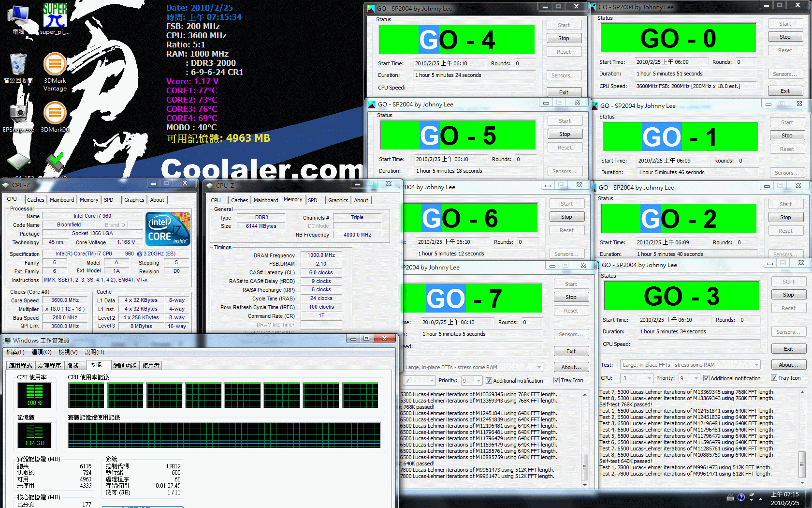Open the test type dropdown in GO - 7 window
The width and height of the screenshot is (812, 508).
[473, 367]
